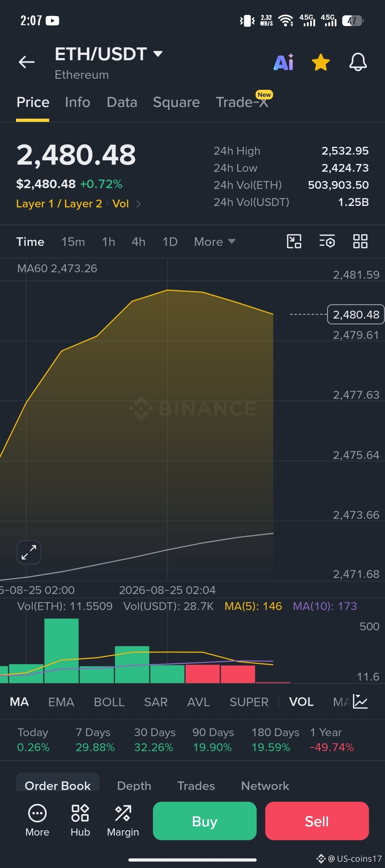
Task: Switch to the Network tab
Action: pyautogui.click(x=265, y=786)
